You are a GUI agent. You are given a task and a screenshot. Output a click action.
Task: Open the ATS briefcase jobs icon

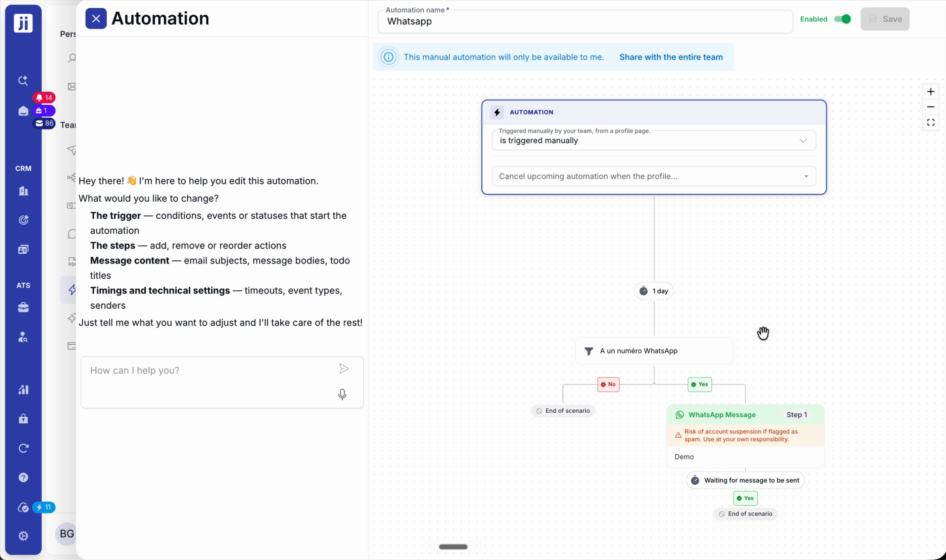click(23, 307)
